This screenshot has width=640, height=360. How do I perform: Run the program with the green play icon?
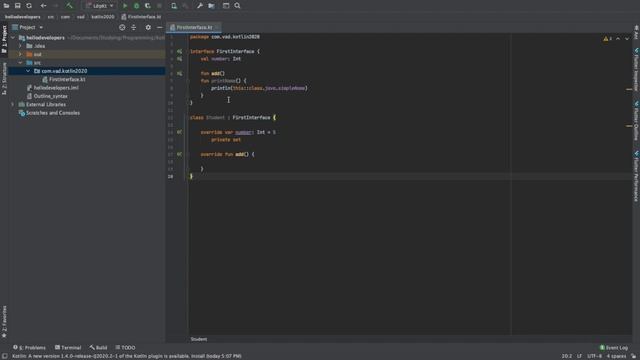[125, 6]
